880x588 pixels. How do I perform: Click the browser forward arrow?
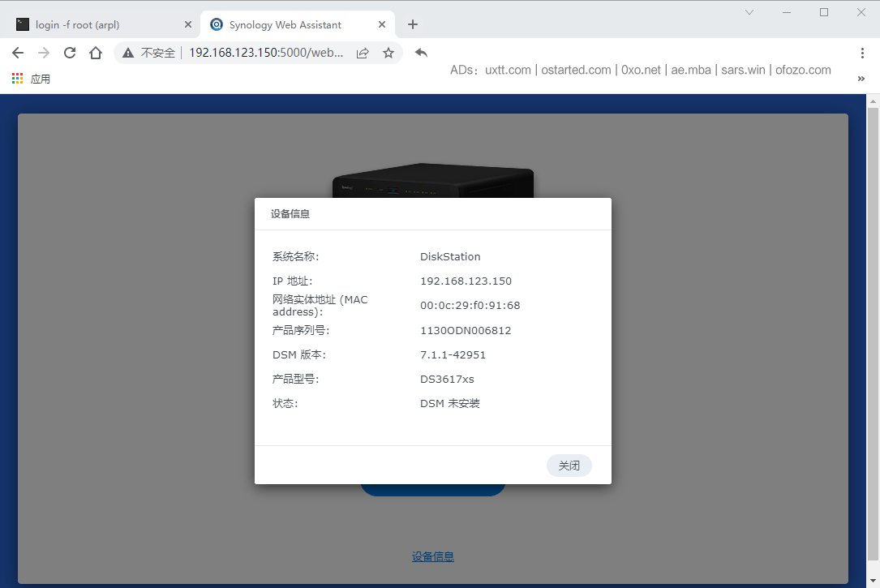(44, 53)
